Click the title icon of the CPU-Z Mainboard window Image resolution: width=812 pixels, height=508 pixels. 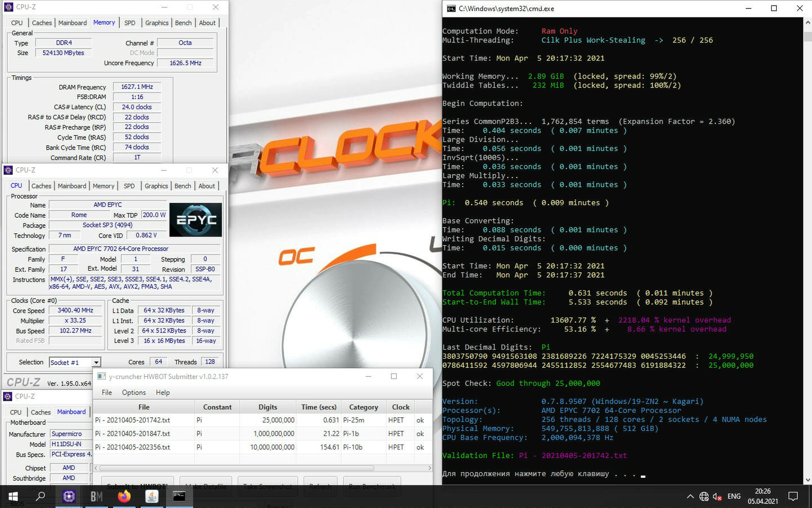8,396
